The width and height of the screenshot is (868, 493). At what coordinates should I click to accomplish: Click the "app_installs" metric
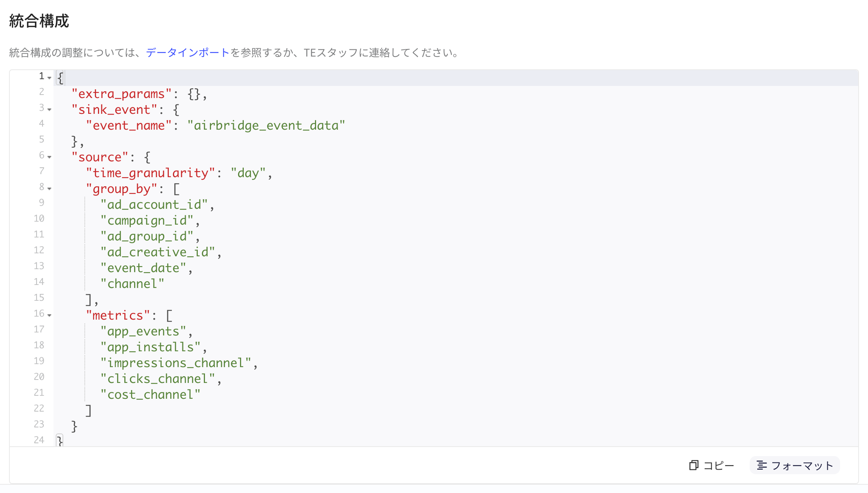click(150, 347)
